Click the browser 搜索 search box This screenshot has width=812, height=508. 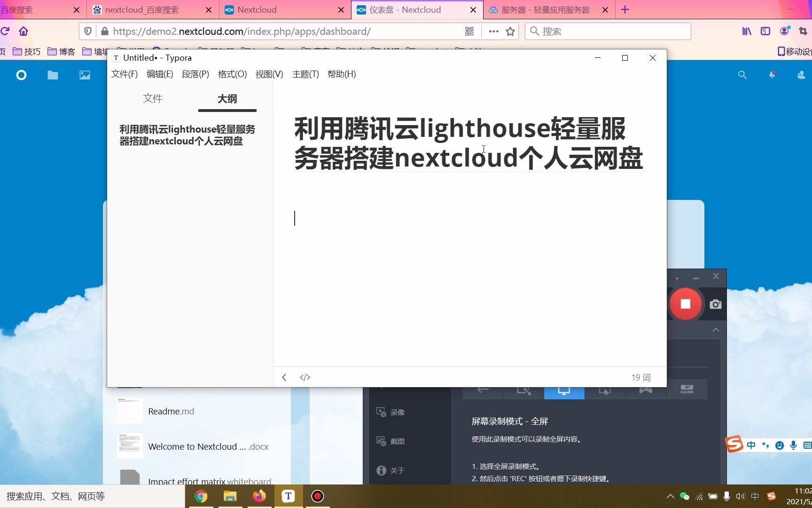click(x=608, y=32)
